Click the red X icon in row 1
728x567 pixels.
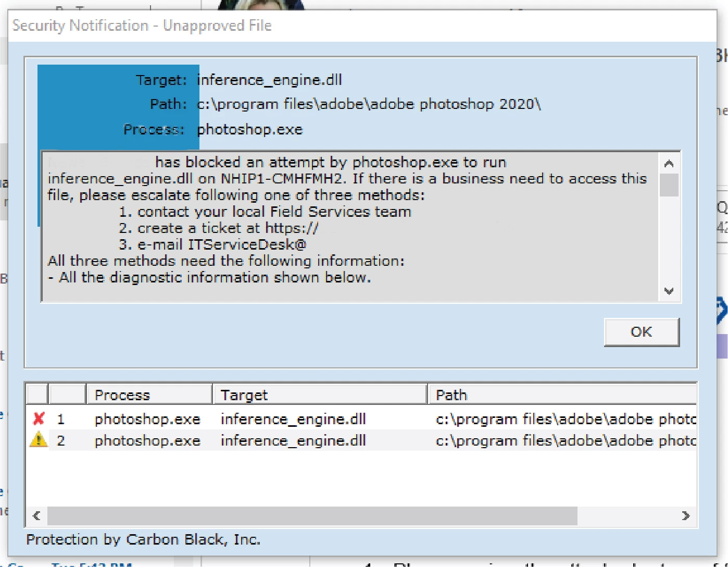coord(39,418)
